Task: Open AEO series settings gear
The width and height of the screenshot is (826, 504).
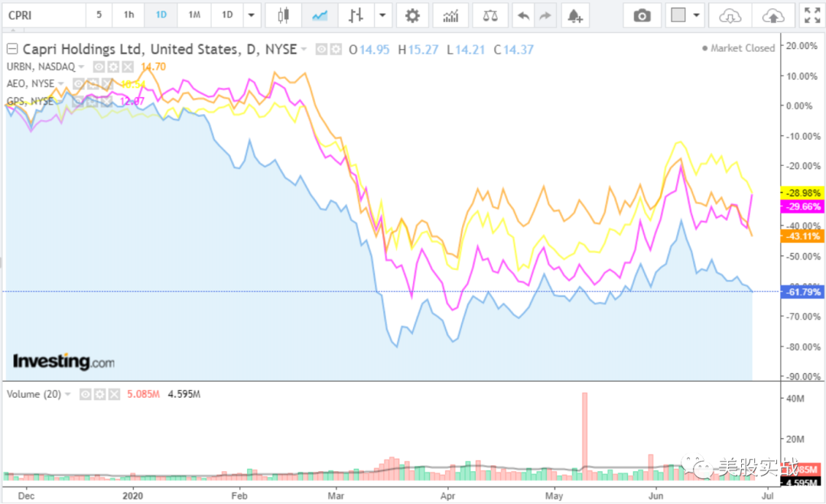Action: click(x=93, y=83)
